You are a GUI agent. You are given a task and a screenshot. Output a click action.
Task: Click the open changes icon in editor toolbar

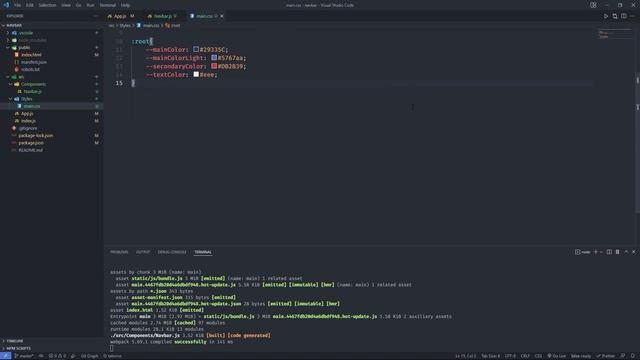(x=615, y=16)
